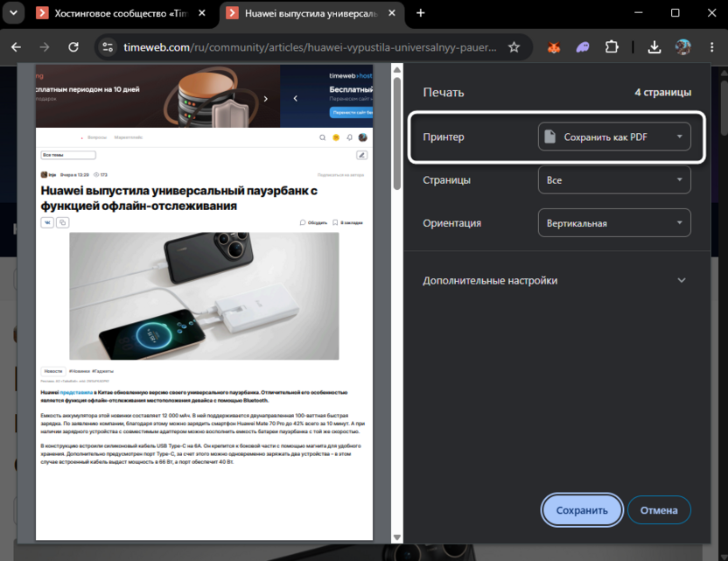The image size is (728, 561).
Task: Click the VK share button in preview
Action: point(47,223)
